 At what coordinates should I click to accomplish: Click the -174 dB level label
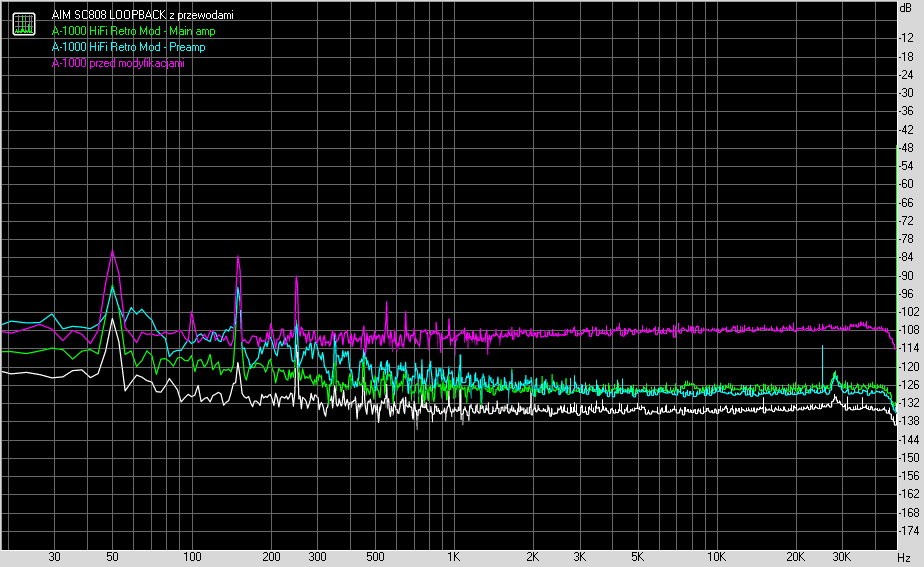click(908, 531)
